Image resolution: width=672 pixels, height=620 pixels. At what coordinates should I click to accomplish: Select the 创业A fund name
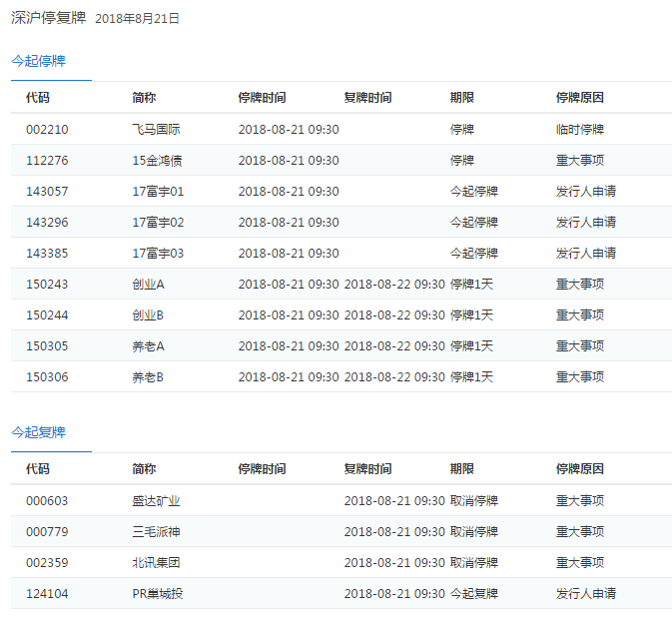coord(148,285)
